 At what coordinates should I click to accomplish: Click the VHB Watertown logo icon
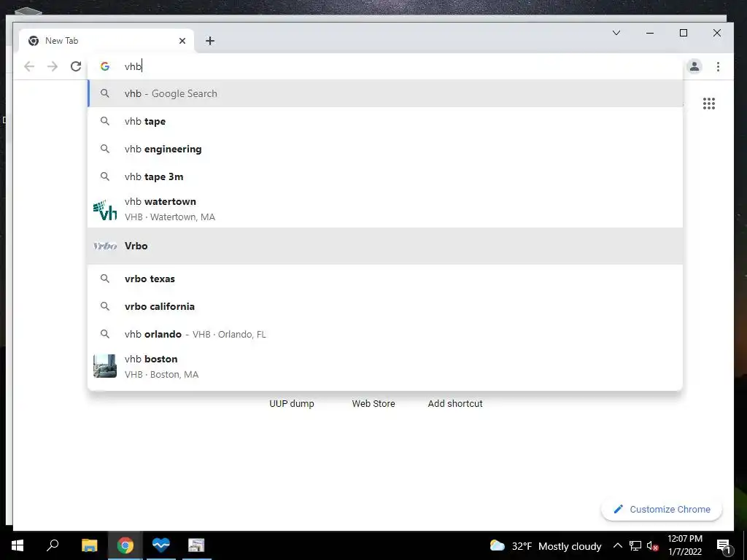coord(105,209)
